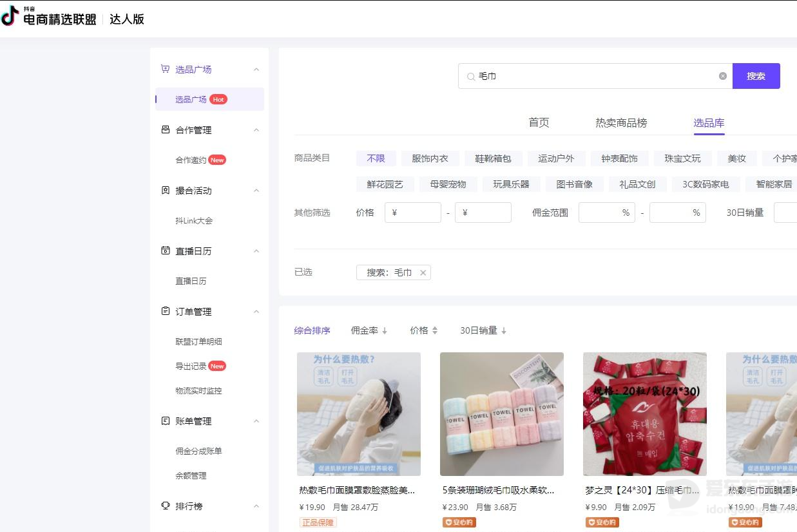Open 佣金分成账单 in sidebar

[x=198, y=451]
